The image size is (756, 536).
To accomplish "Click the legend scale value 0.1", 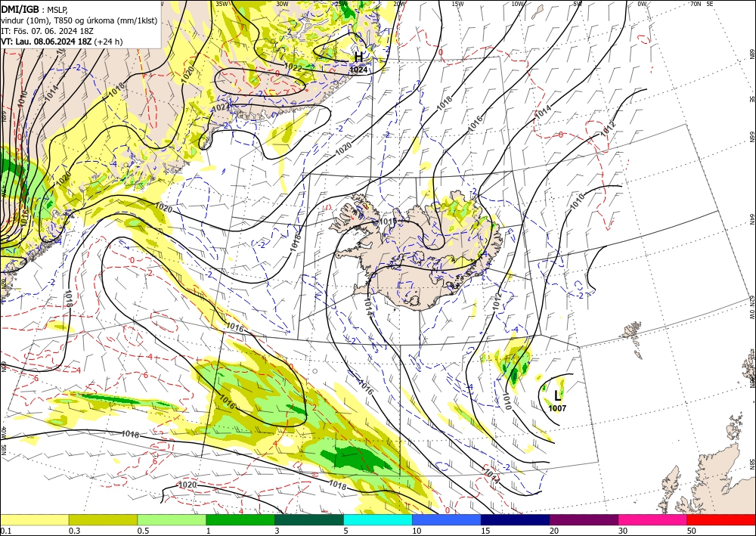I will point(5,531).
